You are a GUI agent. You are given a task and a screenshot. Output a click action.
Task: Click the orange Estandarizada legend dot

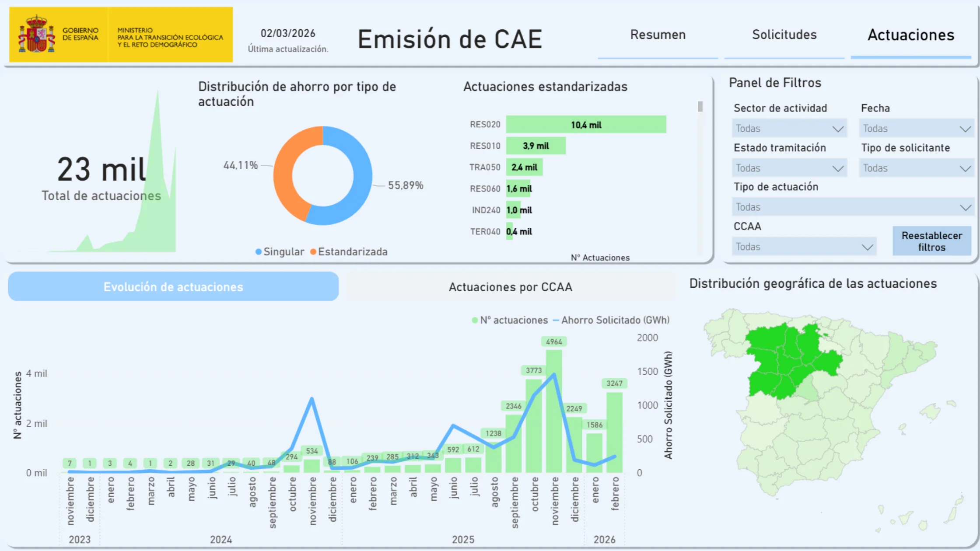(313, 252)
